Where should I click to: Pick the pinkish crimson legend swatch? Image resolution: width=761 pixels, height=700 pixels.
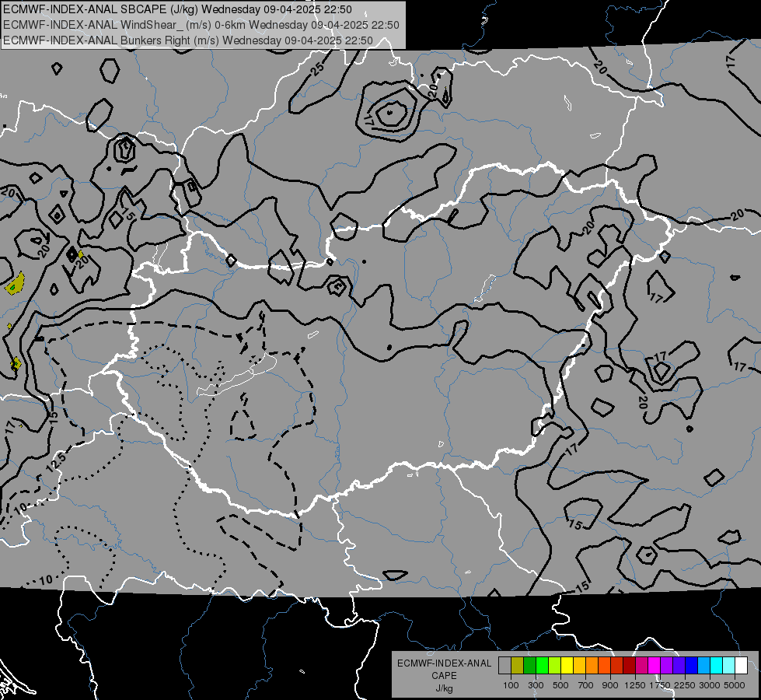point(641,666)
